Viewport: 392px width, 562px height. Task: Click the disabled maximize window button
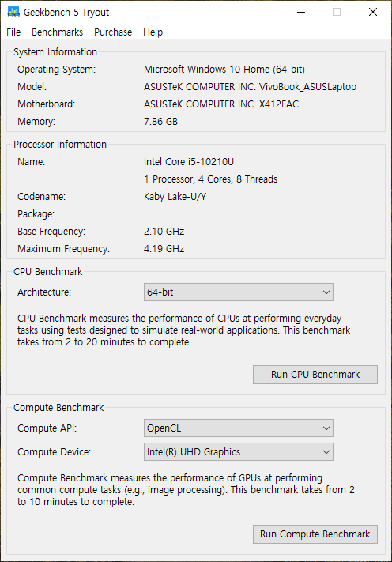(337, 12)
